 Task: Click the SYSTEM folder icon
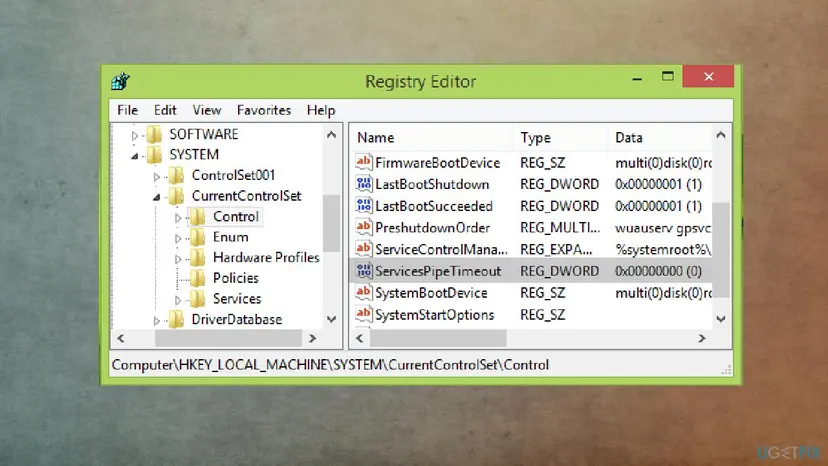pos(154,155)
